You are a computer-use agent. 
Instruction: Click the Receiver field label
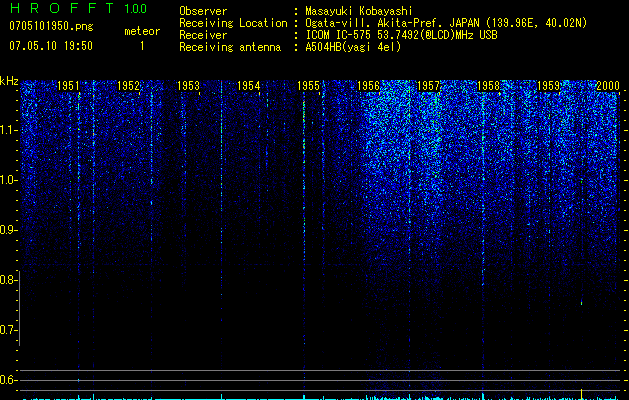(203, 35)
